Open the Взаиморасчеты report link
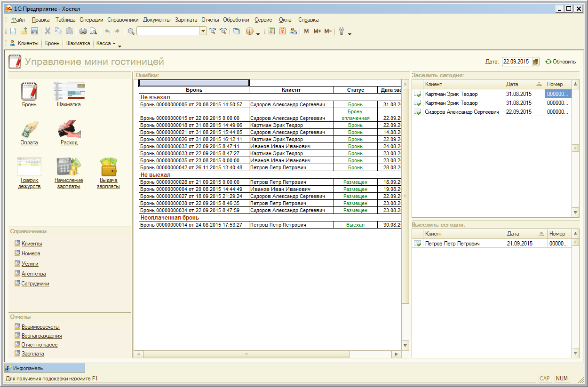This screenshot has height=387, width=588. tap(40, 327)
